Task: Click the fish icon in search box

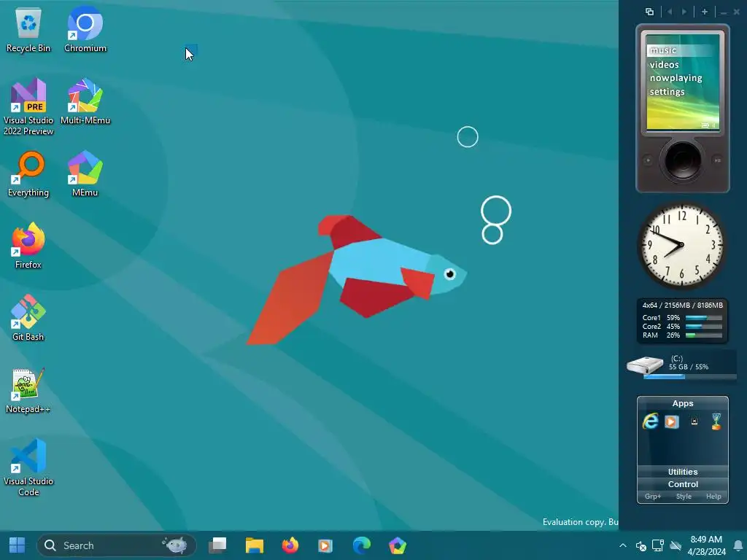Action: coord(174,545)
